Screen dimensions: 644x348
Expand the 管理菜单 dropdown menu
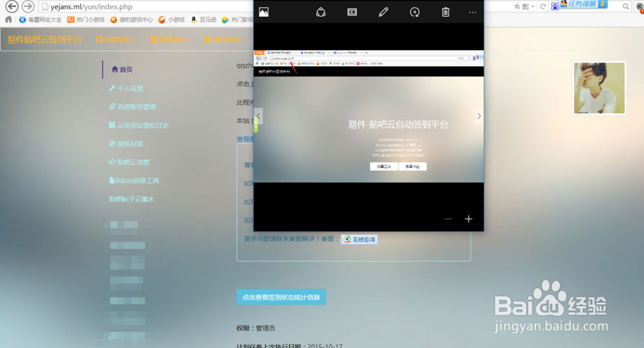coord(171,39)
